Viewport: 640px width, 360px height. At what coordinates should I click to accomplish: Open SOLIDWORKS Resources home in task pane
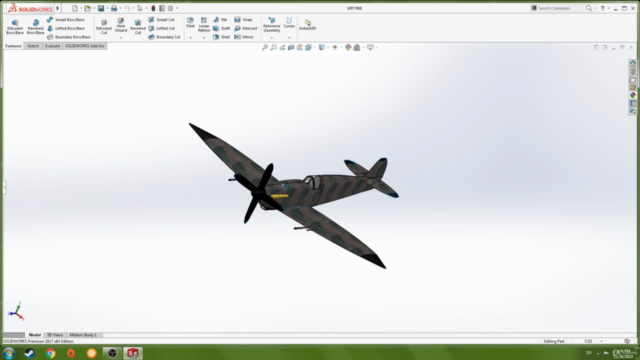(633, 63)
